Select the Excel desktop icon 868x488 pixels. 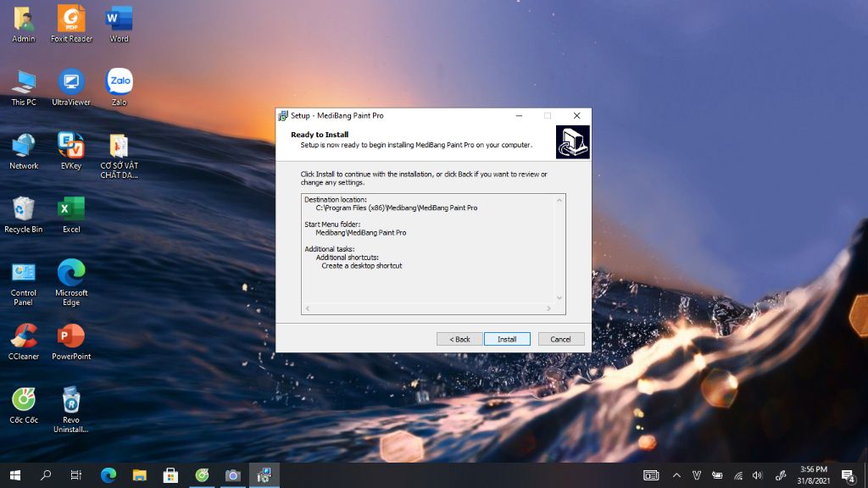pyautogui.click(x=71, y=214)
